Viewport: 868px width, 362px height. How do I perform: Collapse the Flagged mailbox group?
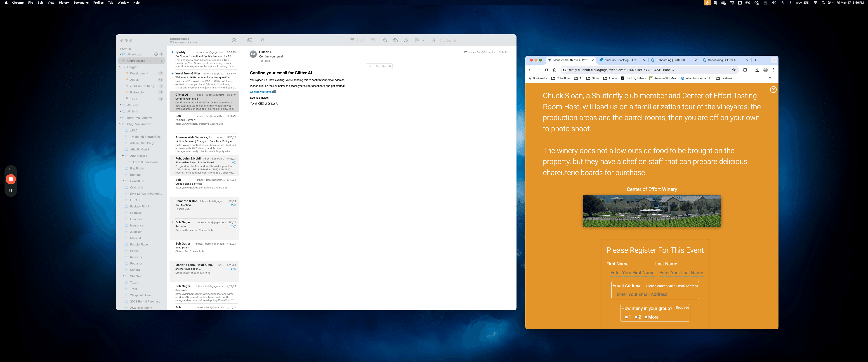(120, 67)
